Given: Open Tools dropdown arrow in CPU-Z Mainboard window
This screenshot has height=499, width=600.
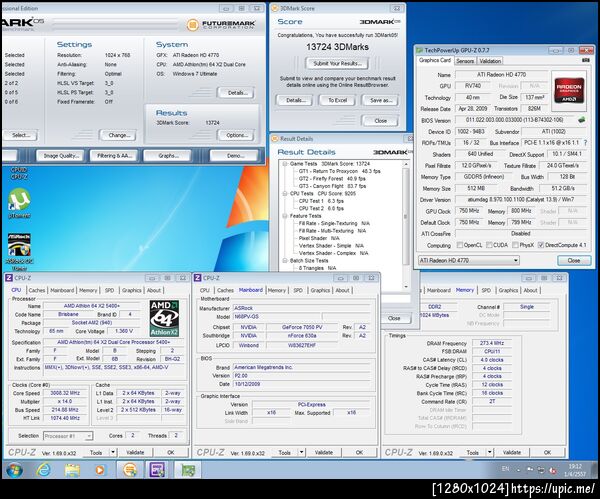Looking at the screenshot, I should pyautogui.click(x=302, y=452).
